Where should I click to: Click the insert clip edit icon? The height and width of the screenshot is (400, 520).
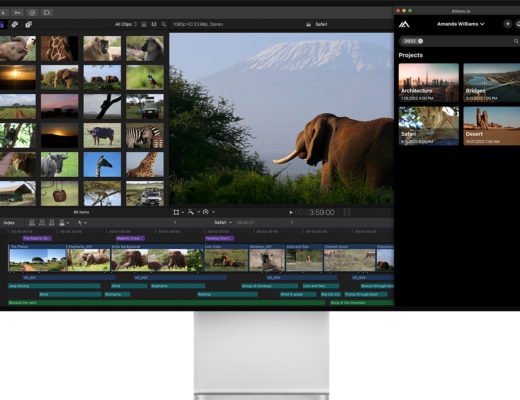(x=42, y=222)
